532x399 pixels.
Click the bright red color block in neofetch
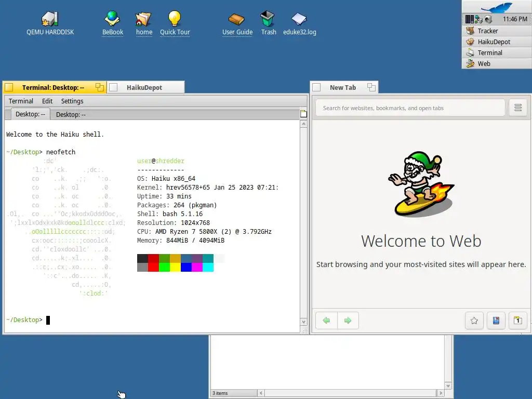[x=153, y=268]
